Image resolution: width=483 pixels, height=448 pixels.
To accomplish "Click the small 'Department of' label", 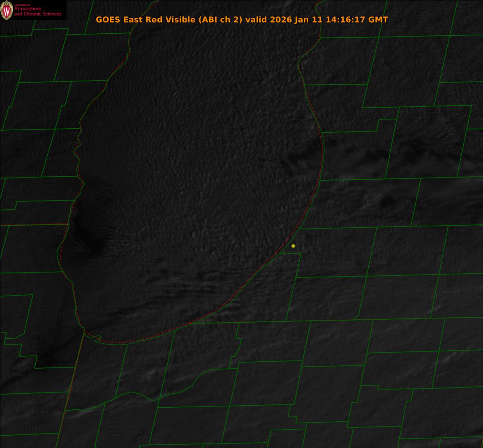I will (22, 5).
